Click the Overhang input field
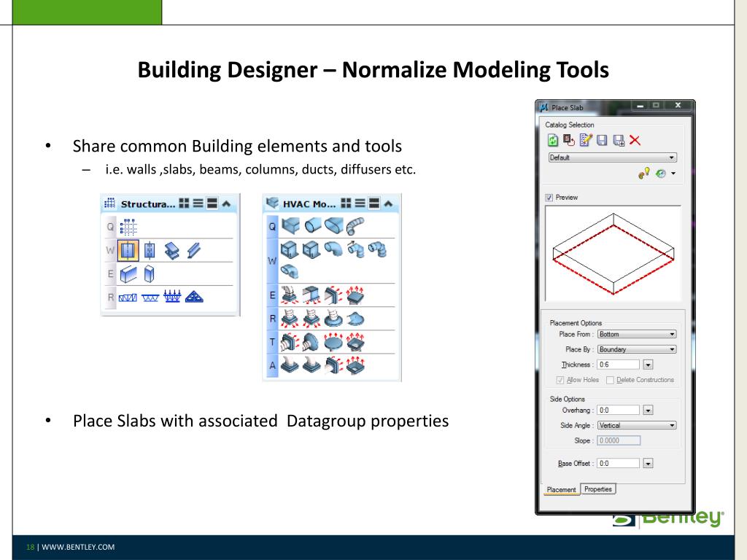This screenshot has height=560, width=747. click(x=619, y=410)
